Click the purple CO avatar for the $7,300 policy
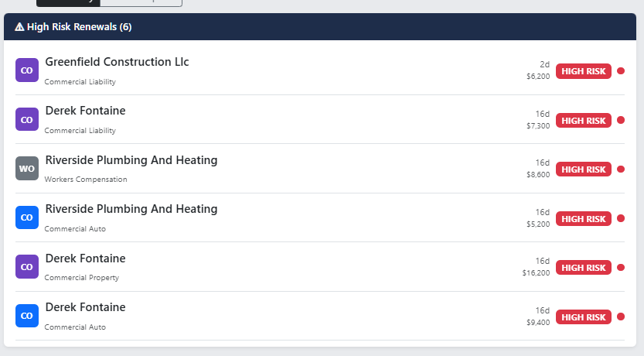Image resolution: width=644 pixels, height=356 pixels. [x=27, y=119]
